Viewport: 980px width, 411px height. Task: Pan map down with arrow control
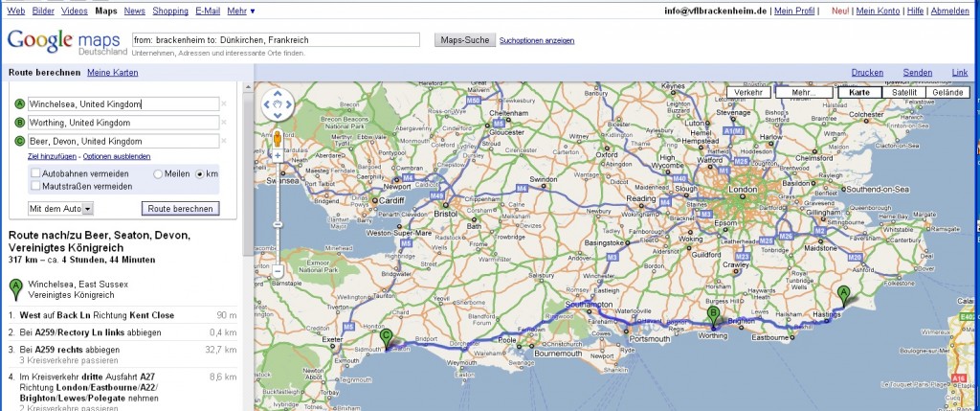tap(278, 116)
